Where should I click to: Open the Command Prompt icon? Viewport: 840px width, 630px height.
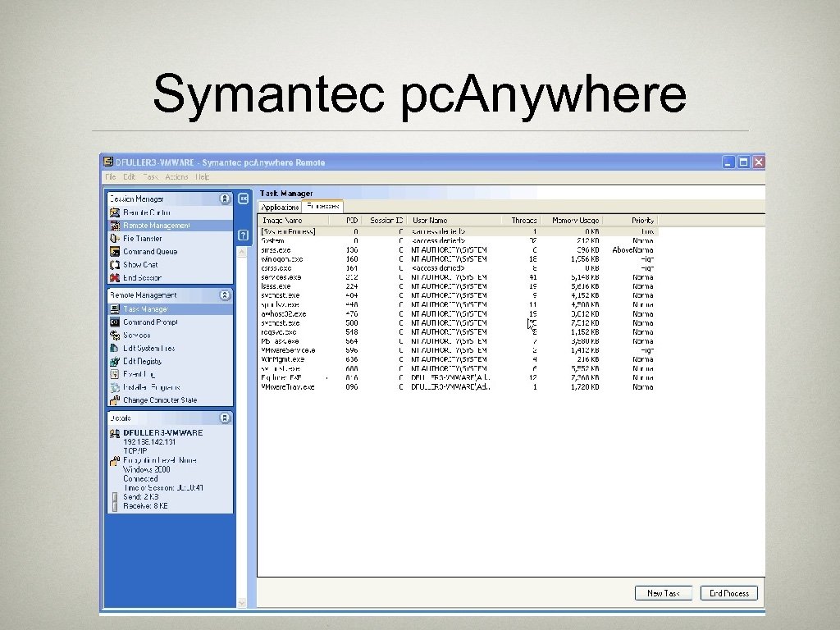(x=115, y=322)
